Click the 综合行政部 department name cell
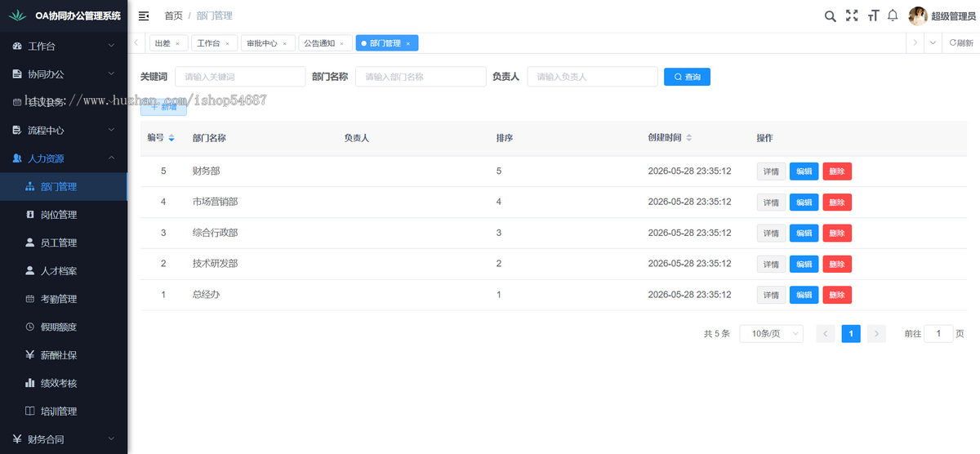This screenshot has width=980, height=454. 215,233
